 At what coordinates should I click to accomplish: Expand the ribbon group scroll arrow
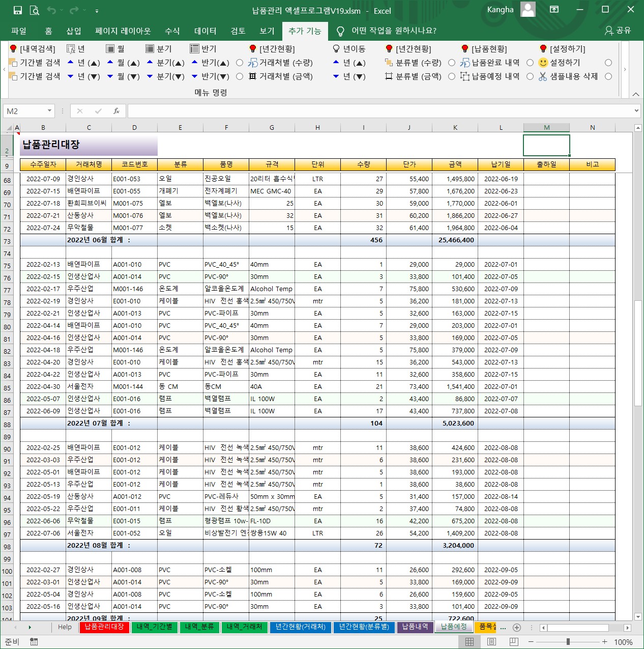(x=625, y=69)
